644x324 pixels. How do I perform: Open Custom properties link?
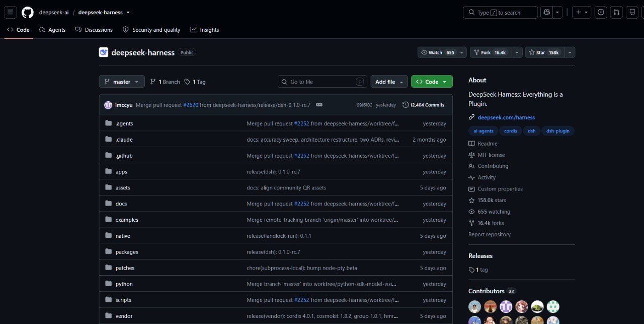[x=496, y=189]
